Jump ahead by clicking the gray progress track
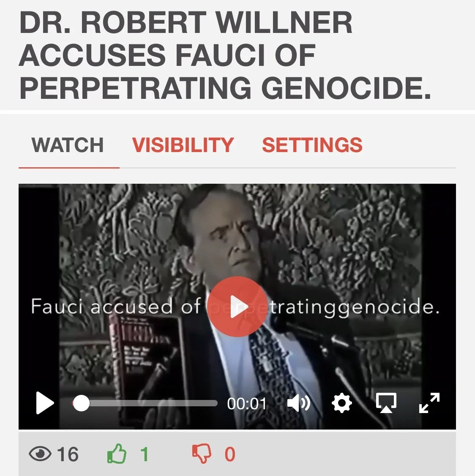This screenshot has width=475, height=476. point(153,403)
